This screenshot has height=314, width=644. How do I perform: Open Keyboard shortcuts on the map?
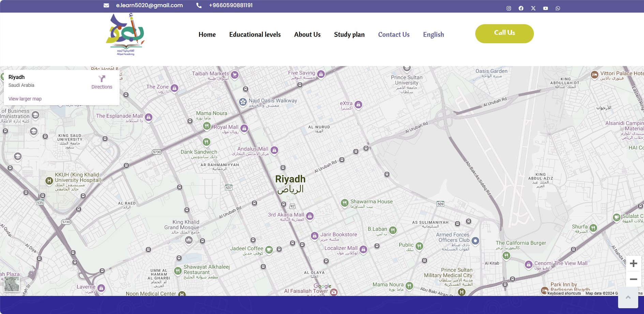(564, 293)
